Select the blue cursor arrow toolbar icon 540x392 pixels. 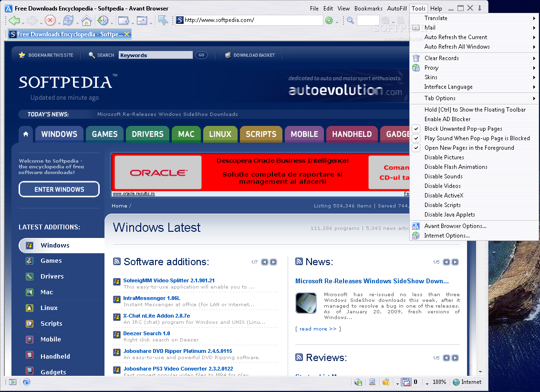(x=163, y=21)
